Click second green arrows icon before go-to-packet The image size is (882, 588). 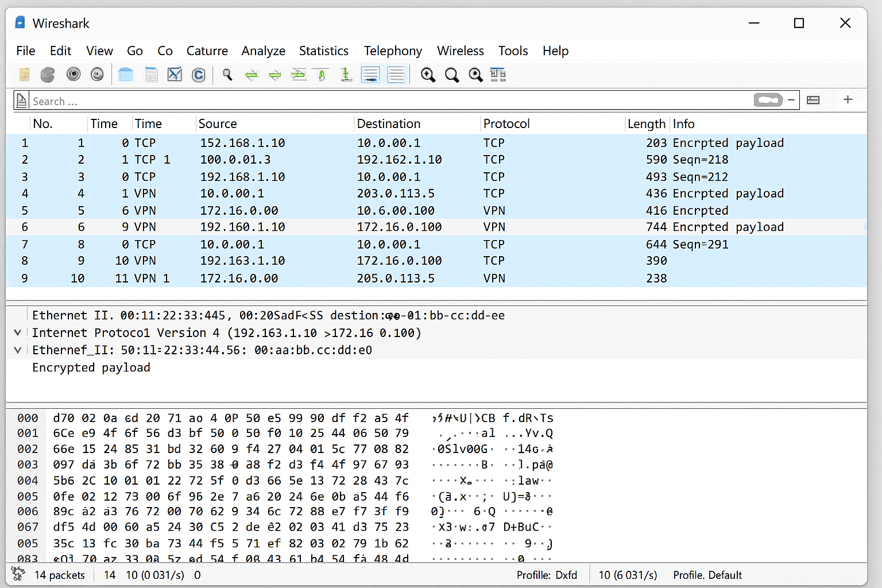(x=275, y=75)
